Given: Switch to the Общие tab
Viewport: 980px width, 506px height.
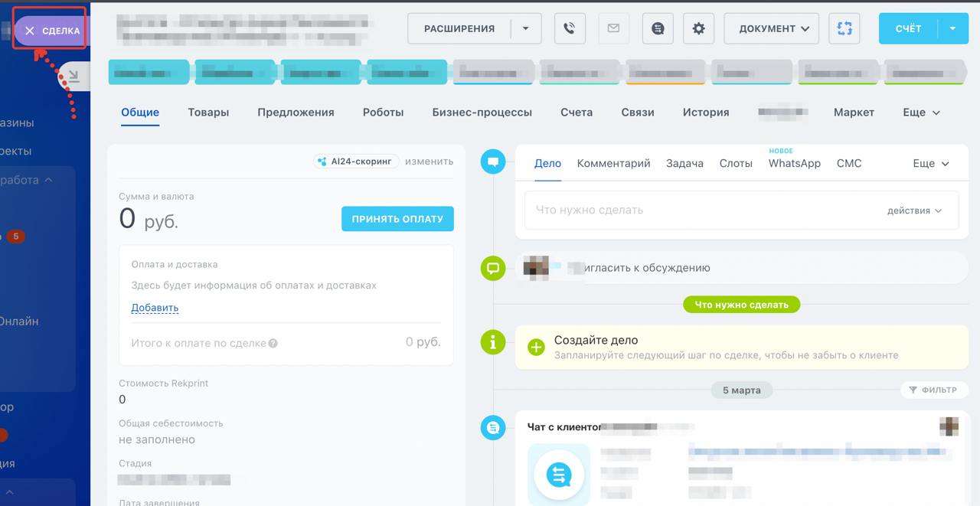Looking at the screenshot, I should [x=140, y=112].
